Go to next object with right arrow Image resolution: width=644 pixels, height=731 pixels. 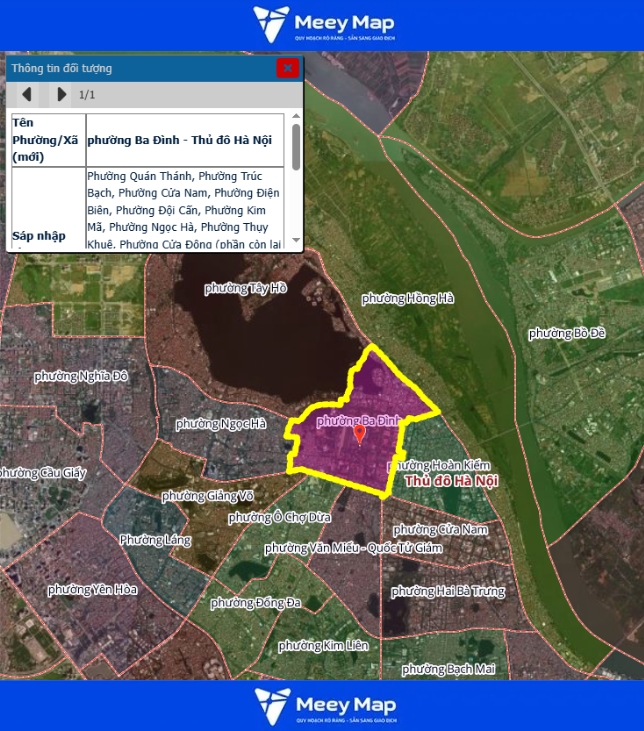click(61, 94)
